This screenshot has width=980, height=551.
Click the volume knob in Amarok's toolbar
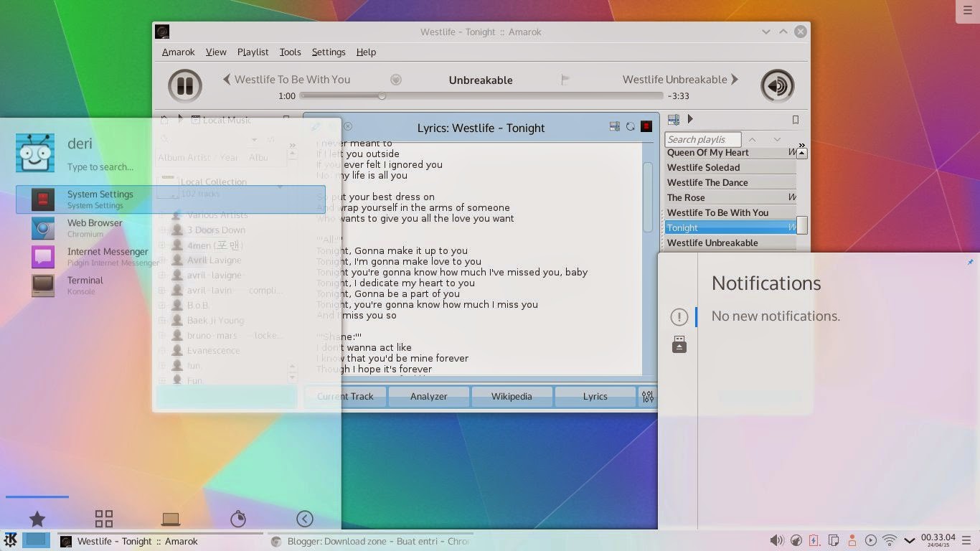[778, 85]
